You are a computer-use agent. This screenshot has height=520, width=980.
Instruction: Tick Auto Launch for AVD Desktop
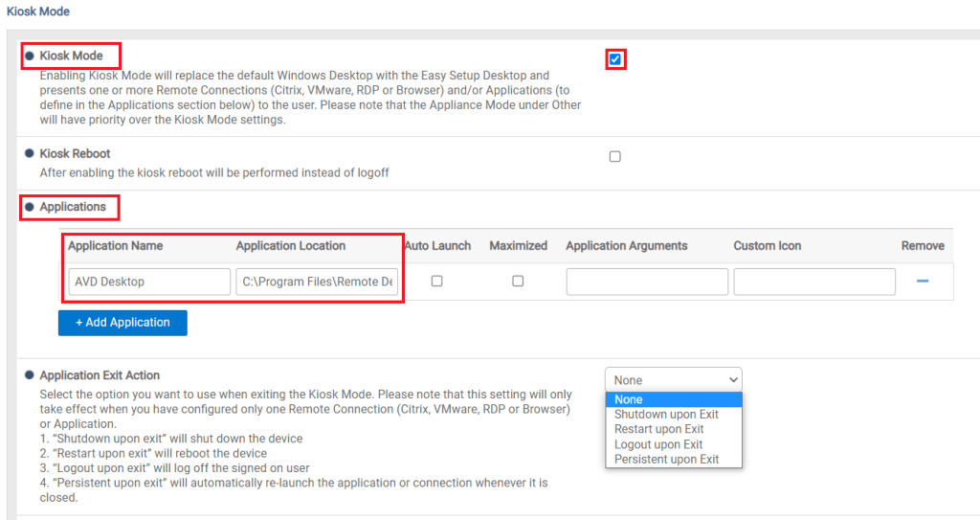(x=436, y=282)
